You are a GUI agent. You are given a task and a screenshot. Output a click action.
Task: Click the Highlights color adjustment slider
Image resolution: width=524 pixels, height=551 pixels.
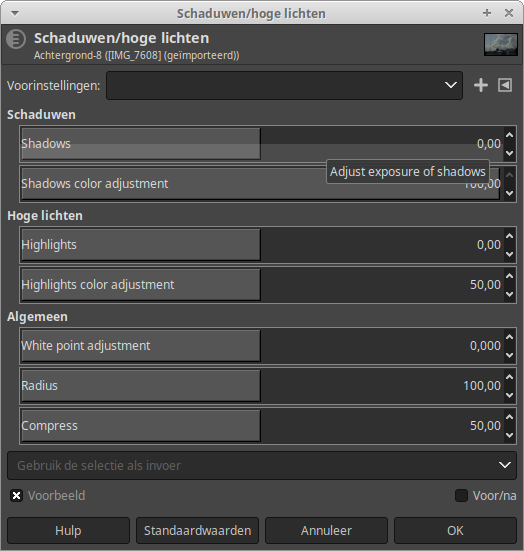(x=262, y=285)
